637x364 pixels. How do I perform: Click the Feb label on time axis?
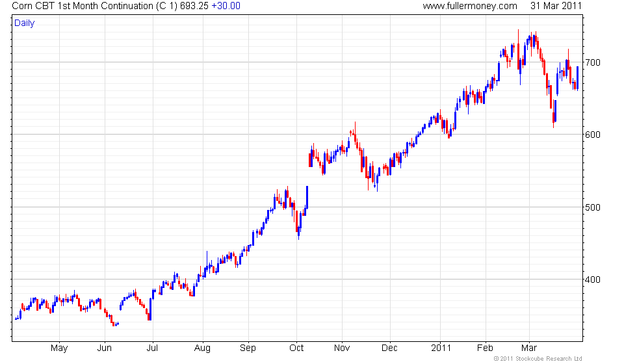(x=485, y=348)
